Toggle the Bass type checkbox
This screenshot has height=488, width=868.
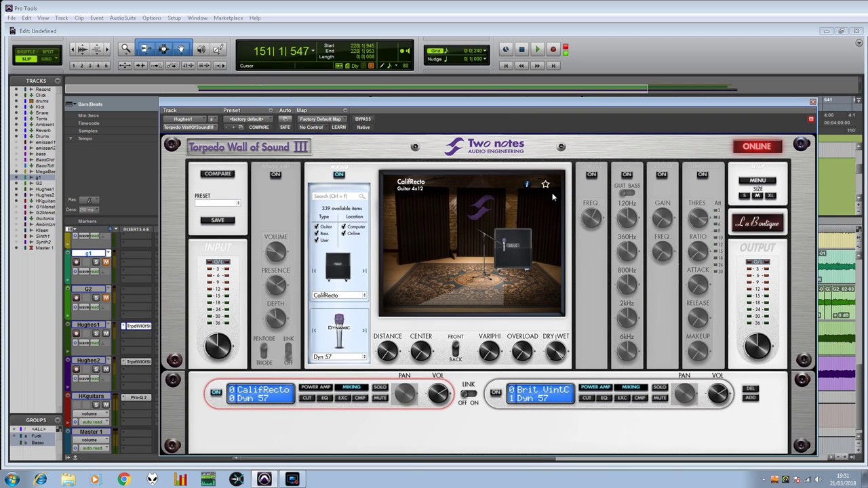click(x=316, y=233)
